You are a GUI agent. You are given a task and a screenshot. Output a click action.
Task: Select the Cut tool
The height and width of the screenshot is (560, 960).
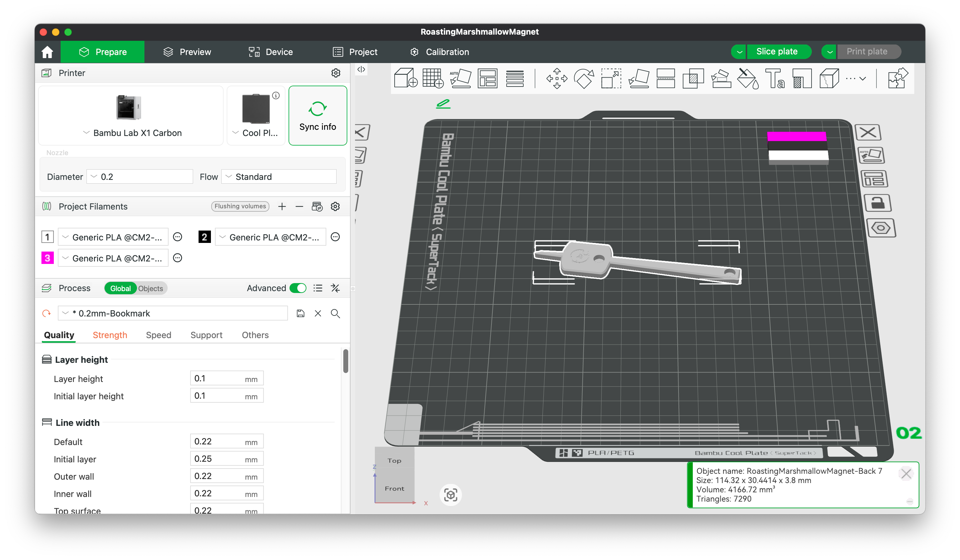point(666,78)
